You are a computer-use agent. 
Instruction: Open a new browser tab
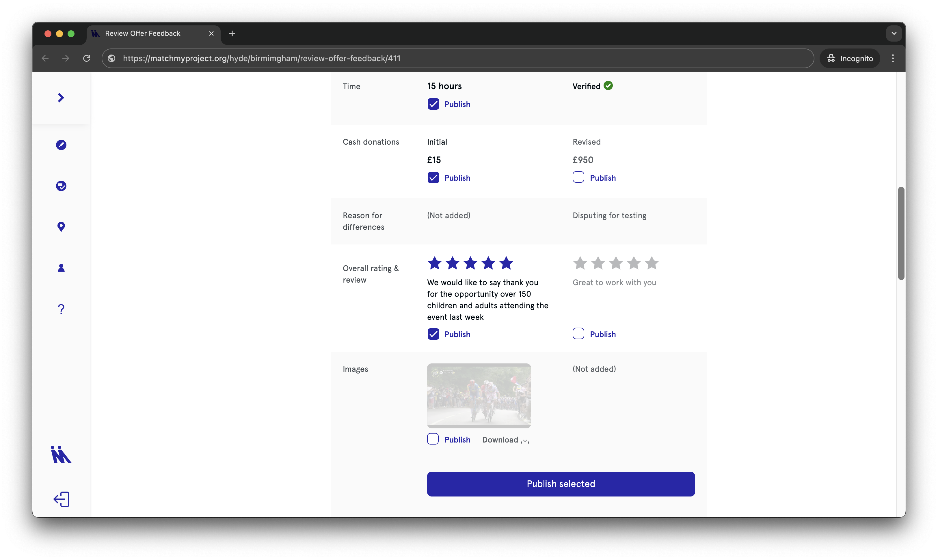pyautogui.click(x=232, y=33)
